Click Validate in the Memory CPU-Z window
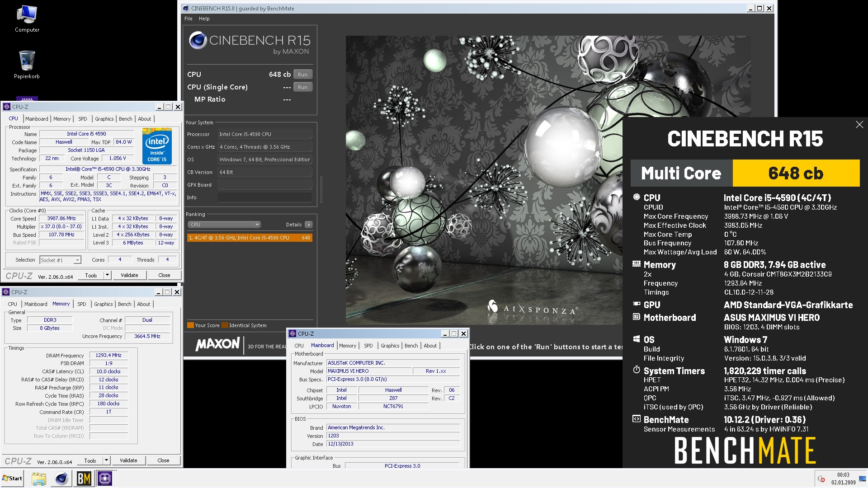Screen dimensions: 868x488 pos(128,460)
